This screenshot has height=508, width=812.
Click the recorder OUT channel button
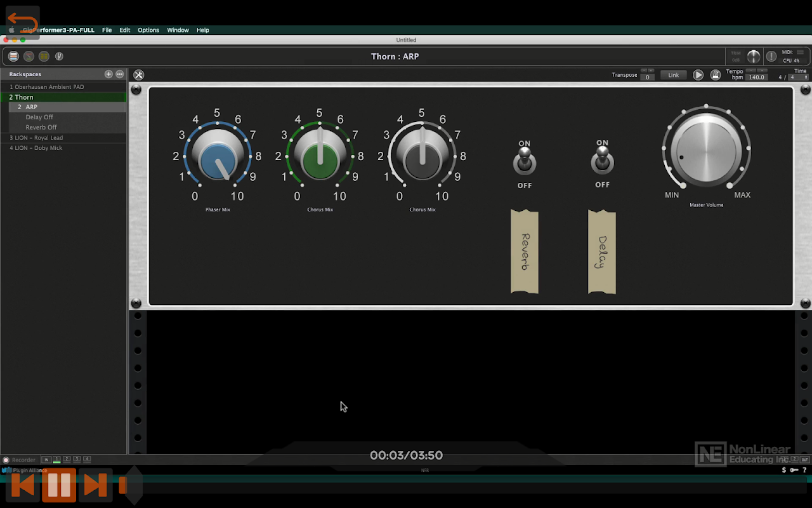tap(804, 459)
